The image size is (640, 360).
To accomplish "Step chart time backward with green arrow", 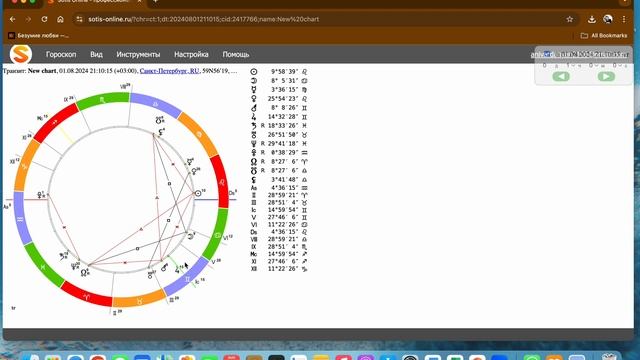I will (x=561, y=76).
